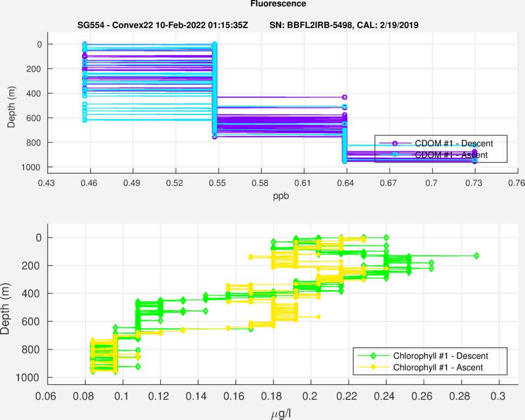525x420 pixels.
Task: Click the purple circle marker in CDOM legend
Action: 395,144
